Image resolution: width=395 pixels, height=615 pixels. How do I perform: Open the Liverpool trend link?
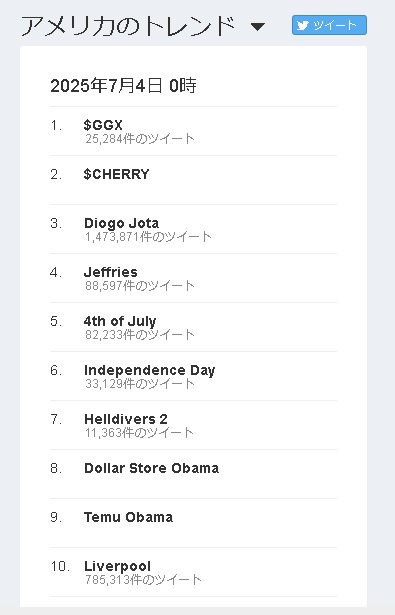point(117,566)
